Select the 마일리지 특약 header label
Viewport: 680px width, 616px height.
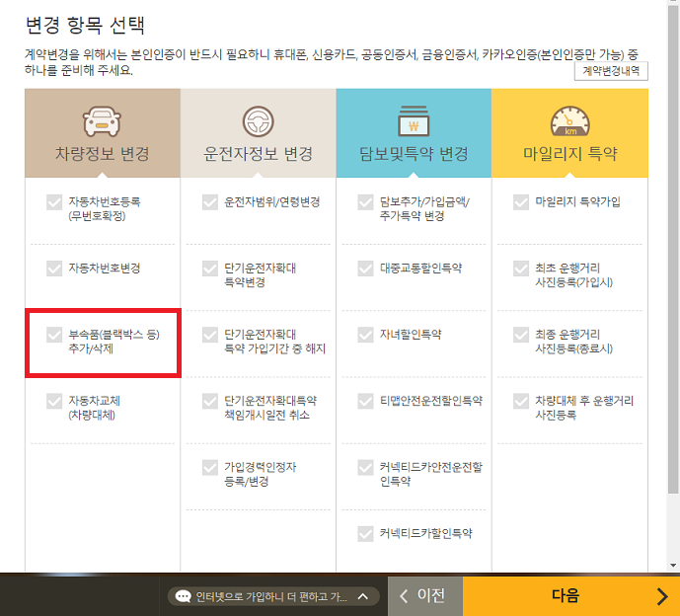click(x=569, y=154)
